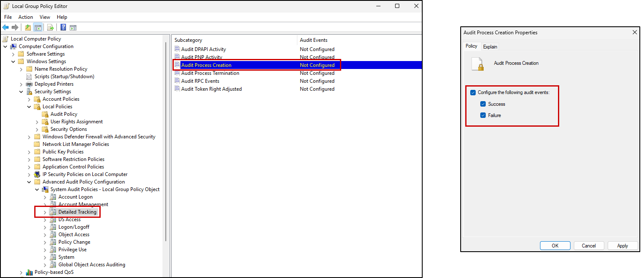Expand the Detailed Tracking node
The image size is (644, 278).
click(x=44, y=212)
